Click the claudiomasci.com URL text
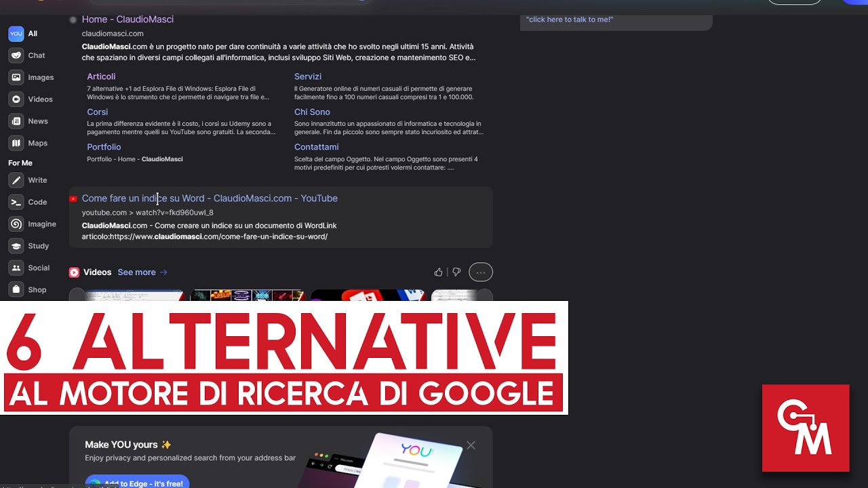This screenshot has height=488, width=868. (113, 33)
